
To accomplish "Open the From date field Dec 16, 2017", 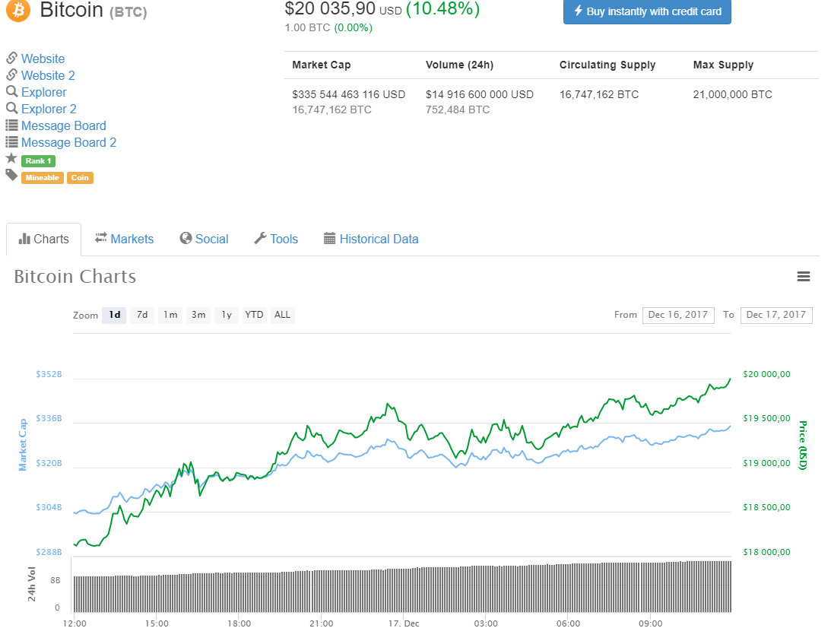I will point(678,315).
